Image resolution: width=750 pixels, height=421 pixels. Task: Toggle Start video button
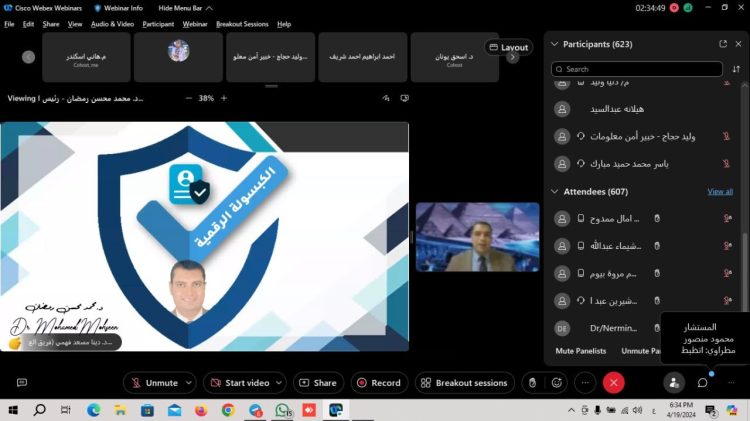[x=242, y=383]
